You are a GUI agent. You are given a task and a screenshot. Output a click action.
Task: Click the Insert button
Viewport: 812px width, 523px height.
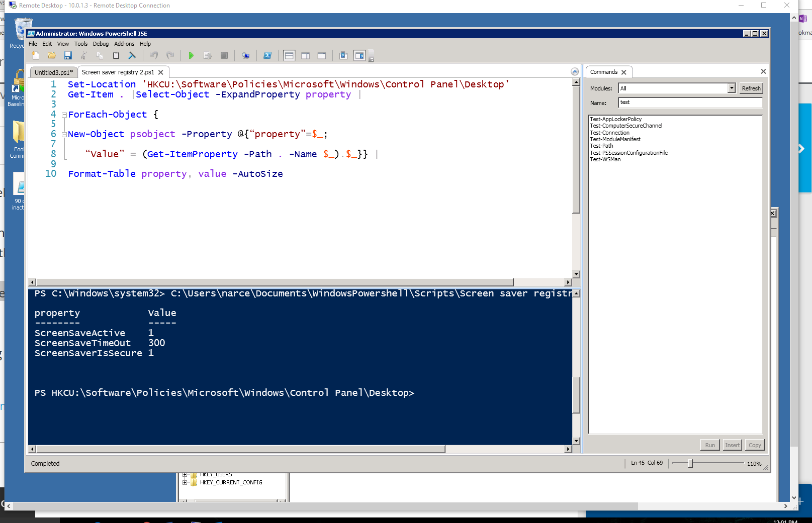[x=733, y=445]
